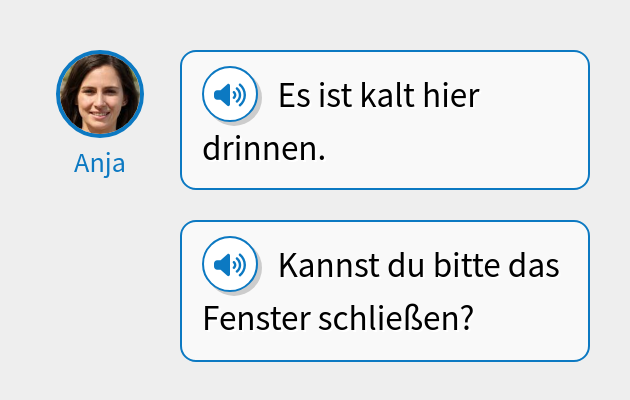The width and height of the screenshot is (630, 400).
Task: Click the empty space right of "drinnen."
Action: 454,149
